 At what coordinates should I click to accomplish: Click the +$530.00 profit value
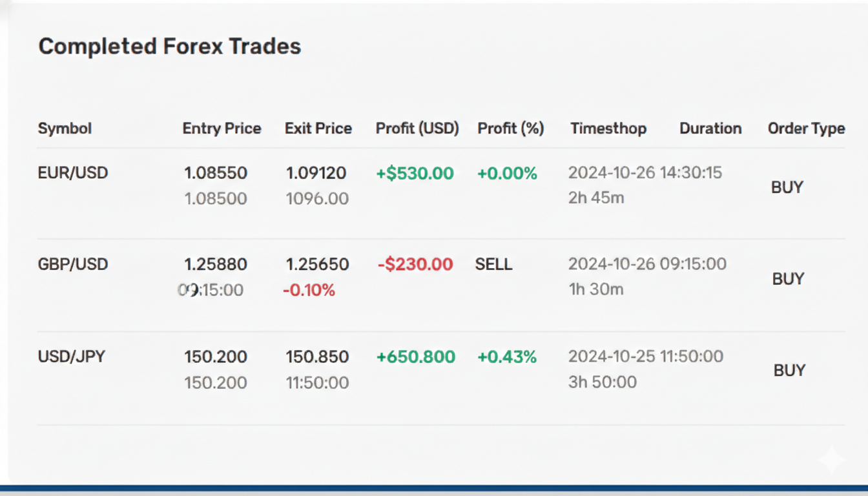tap(415, 174)
